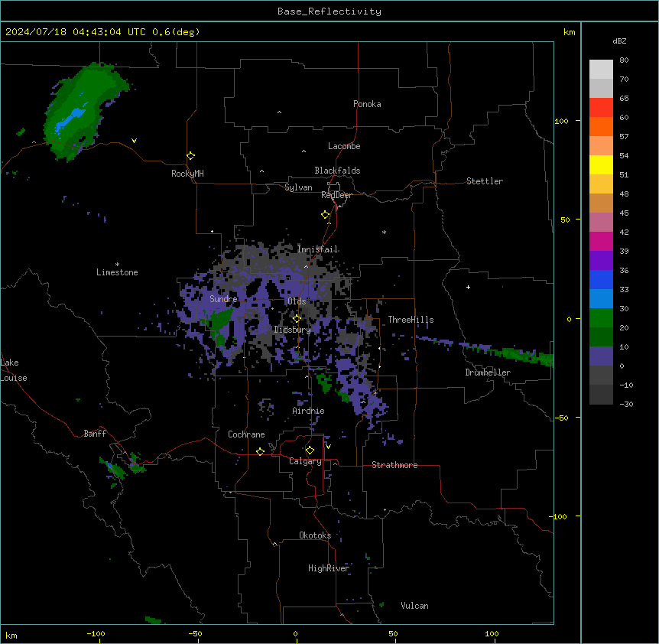Select the yellow diamond marker south of RedDeer
Viewport: 659px width, 644px height.
(x=325, y=215)
